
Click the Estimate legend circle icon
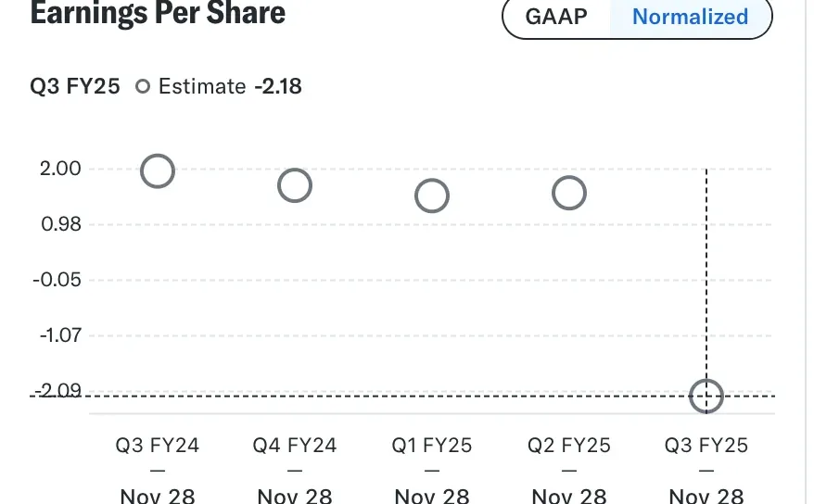point(143,86)
